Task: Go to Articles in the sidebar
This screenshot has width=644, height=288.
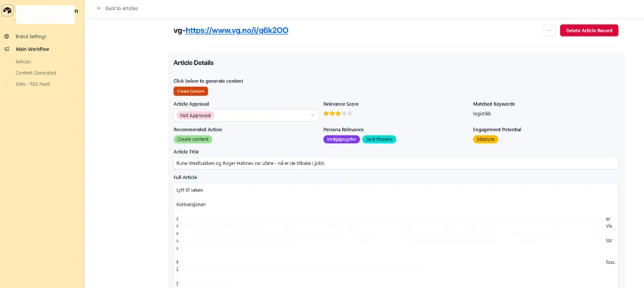Action: [23, 61]
